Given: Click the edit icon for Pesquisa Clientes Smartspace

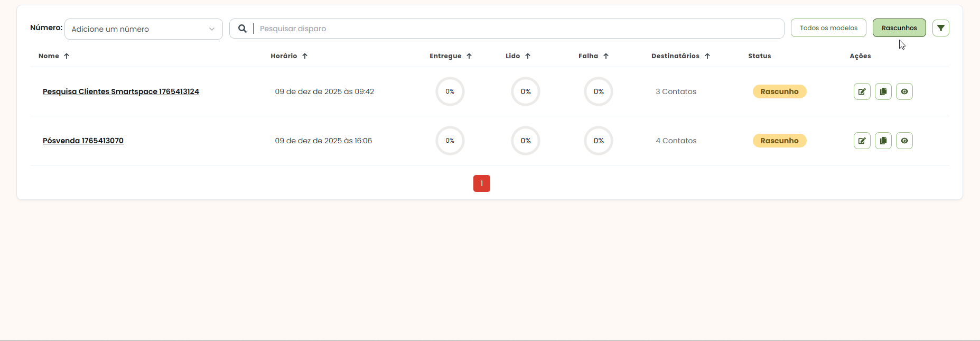Looking at the screenshot, I should (862, 91).
